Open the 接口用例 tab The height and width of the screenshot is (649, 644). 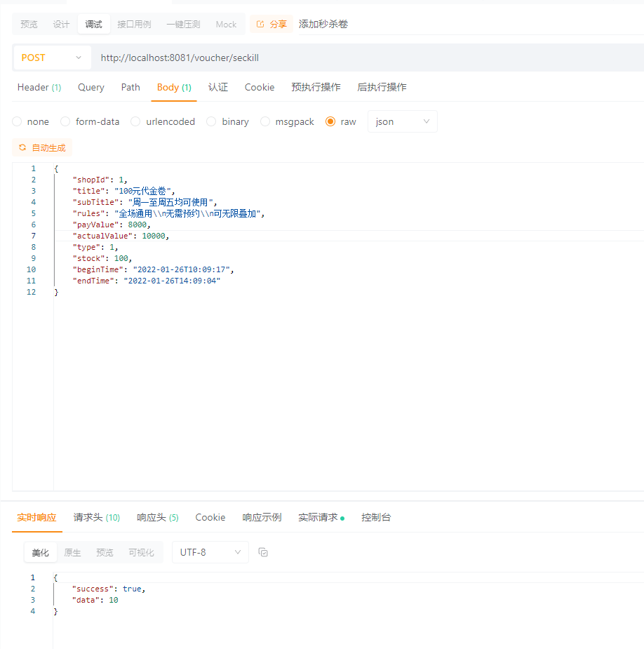tap(134, 24)
